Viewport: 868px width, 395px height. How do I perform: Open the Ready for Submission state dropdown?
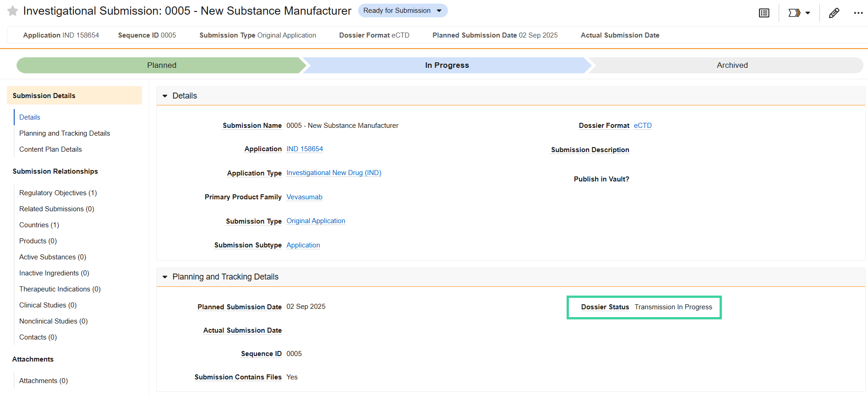pyautogui.click(x=403, y=11)
